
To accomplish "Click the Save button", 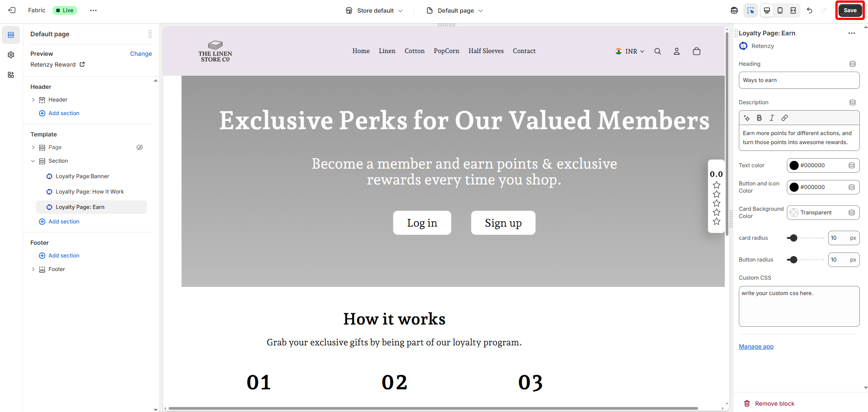I will click(x=850, y=10).
